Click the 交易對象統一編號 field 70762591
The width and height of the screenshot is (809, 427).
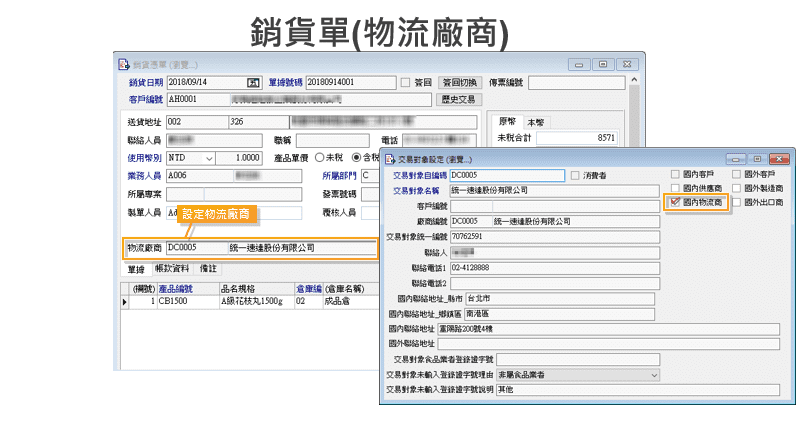(555, 237)
